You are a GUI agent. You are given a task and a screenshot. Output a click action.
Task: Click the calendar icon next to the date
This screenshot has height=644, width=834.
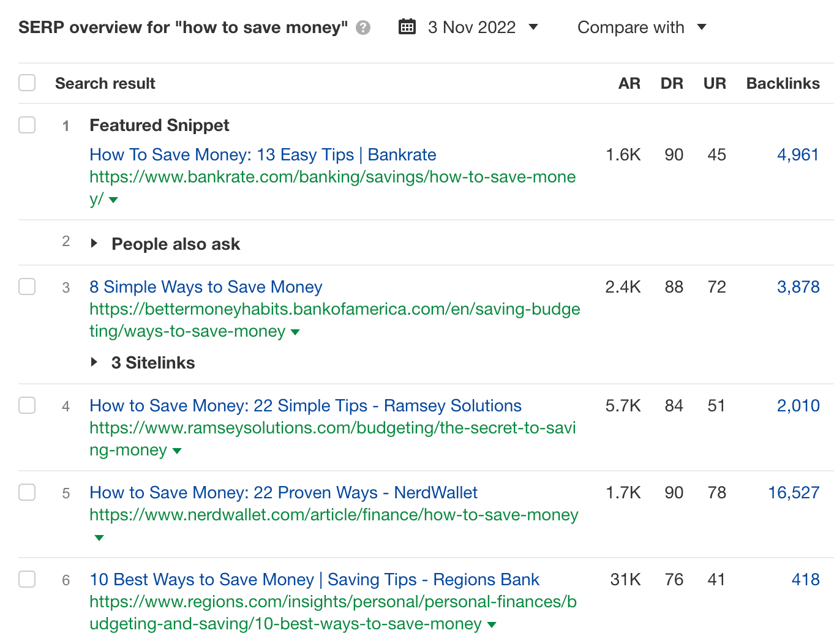407,26
